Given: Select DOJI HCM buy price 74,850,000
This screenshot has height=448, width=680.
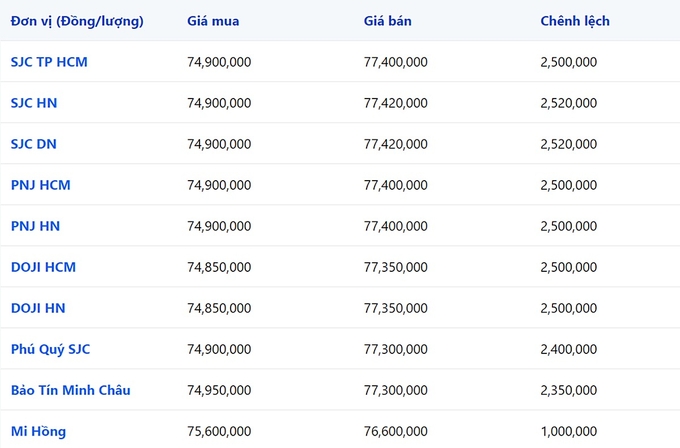Looking at the screenshot, I should 219,267.
